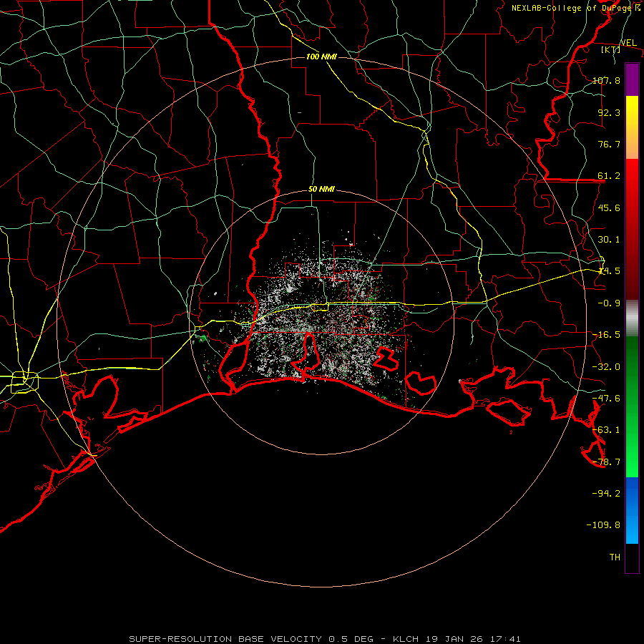
Task: Click the 61.2 velocity scale value
Action: pos(609,176)
